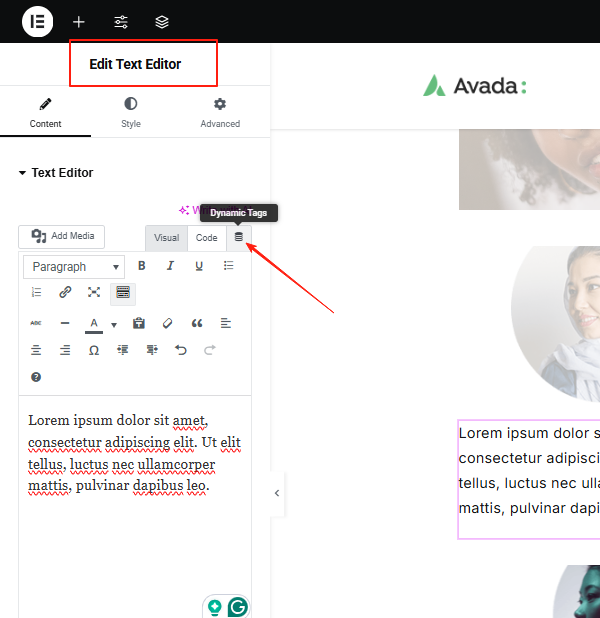Click the Avada logo in preview
Screen dimensions: 600x618
pyautogui.click(x=475, y=86)
